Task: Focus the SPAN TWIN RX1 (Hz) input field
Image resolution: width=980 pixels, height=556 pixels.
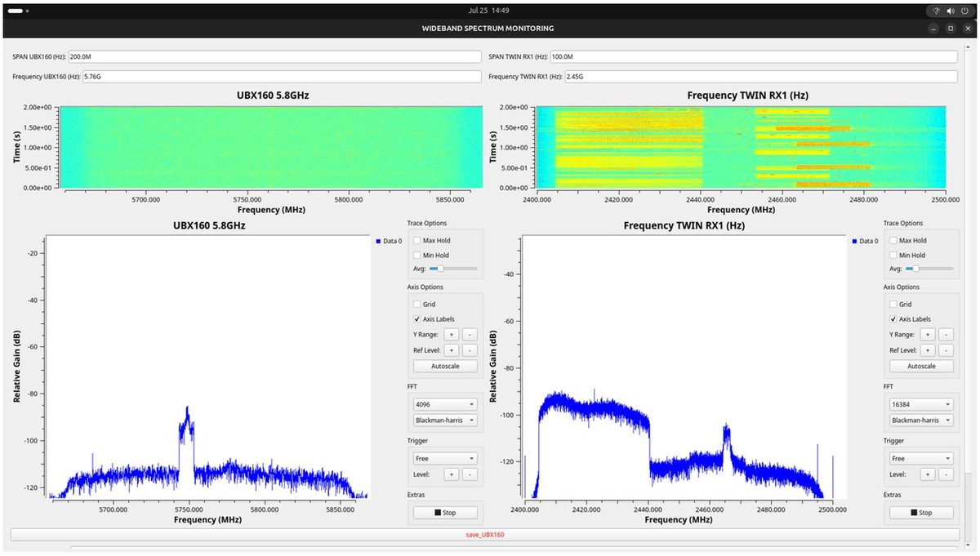Action: pyautogui.click(x=753, y=57)
